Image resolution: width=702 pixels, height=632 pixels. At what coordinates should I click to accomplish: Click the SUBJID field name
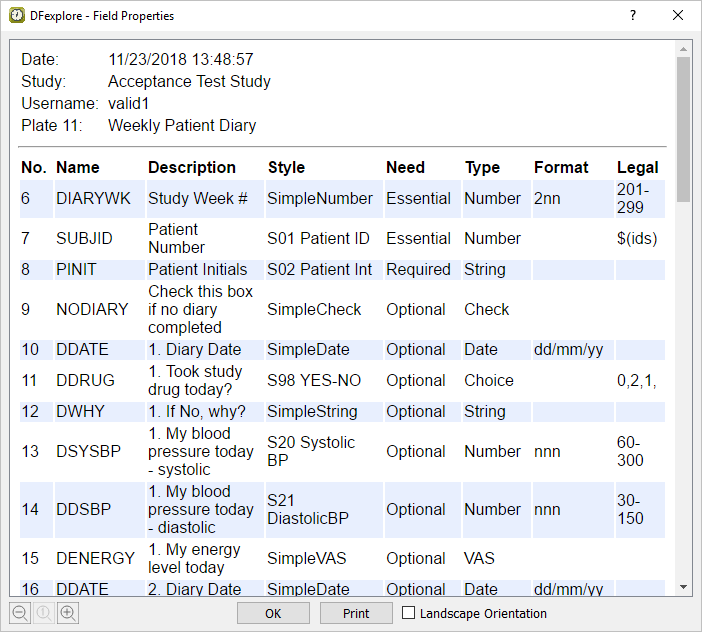84,239
